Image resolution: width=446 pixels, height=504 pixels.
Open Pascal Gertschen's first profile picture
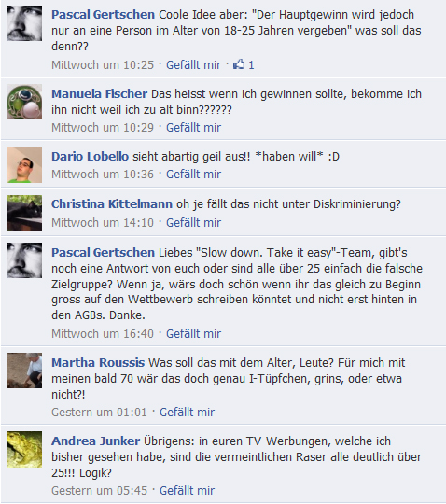pos(24,23)
